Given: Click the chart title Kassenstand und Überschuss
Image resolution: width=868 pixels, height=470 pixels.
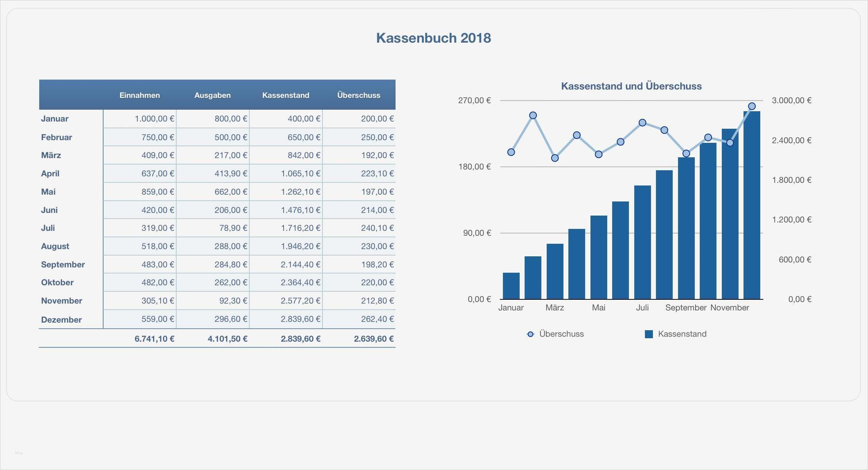Looking at the screenshot, I should (x=631, y=86).
